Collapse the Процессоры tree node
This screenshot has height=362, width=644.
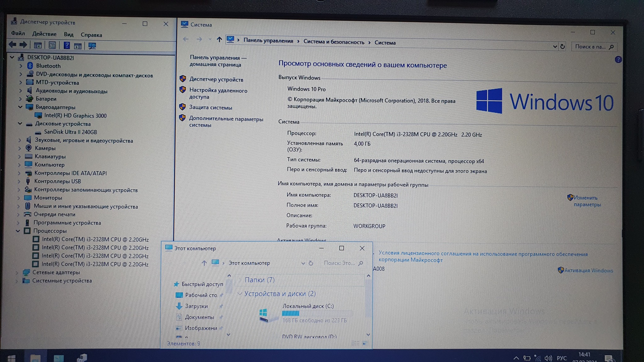click(18, 231)
